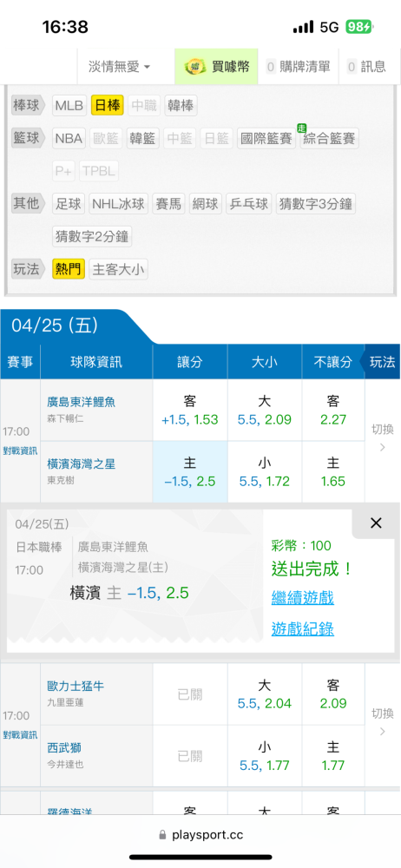The height and width of the screenshot is (868, 401).
Task: Collapse the 玩法 column arrow header
Action: [380, 362]
